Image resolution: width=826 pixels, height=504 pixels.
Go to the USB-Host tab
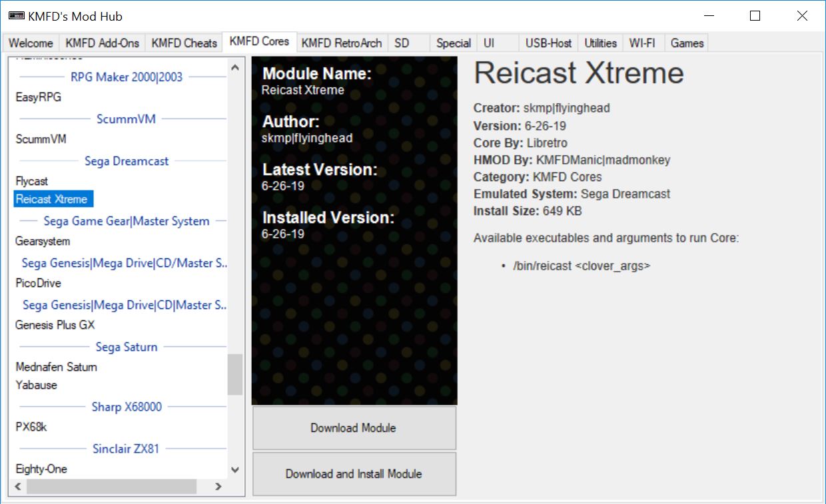pos(548,43)
